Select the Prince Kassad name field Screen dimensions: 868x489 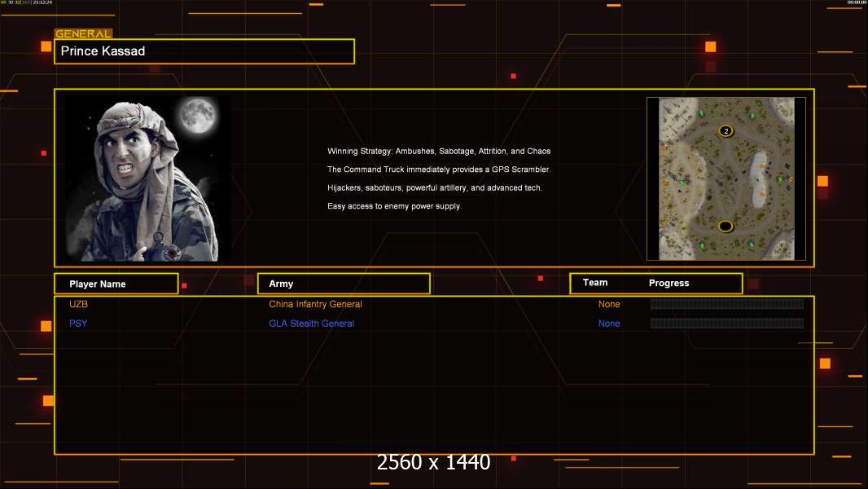click(204, 51)
